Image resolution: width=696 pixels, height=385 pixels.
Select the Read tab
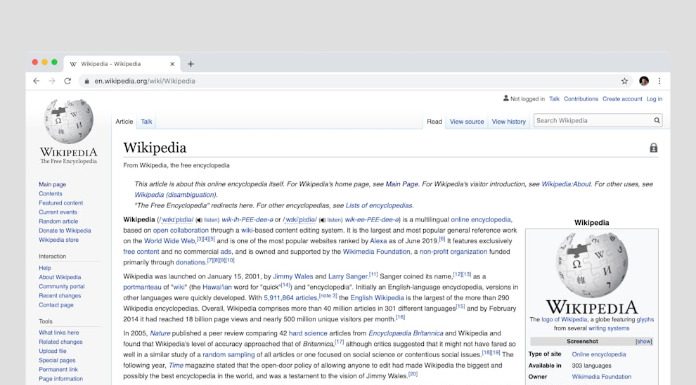(x=434, y=121)
